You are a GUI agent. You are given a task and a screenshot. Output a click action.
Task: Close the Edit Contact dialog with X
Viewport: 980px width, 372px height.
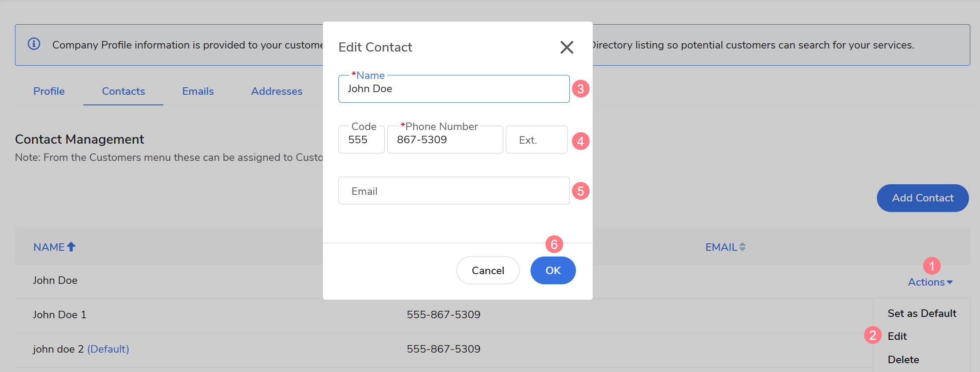tap(567, 47)
